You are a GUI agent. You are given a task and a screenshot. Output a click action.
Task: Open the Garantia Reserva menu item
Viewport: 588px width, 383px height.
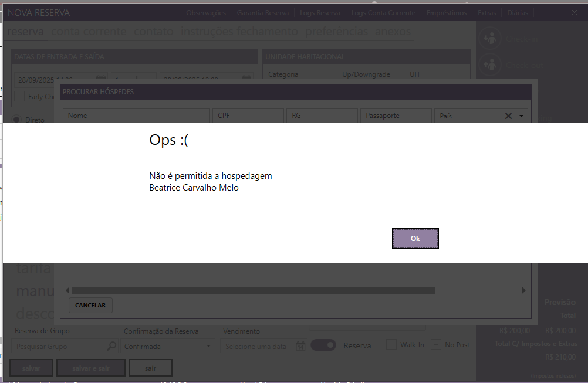click(263, 12)
